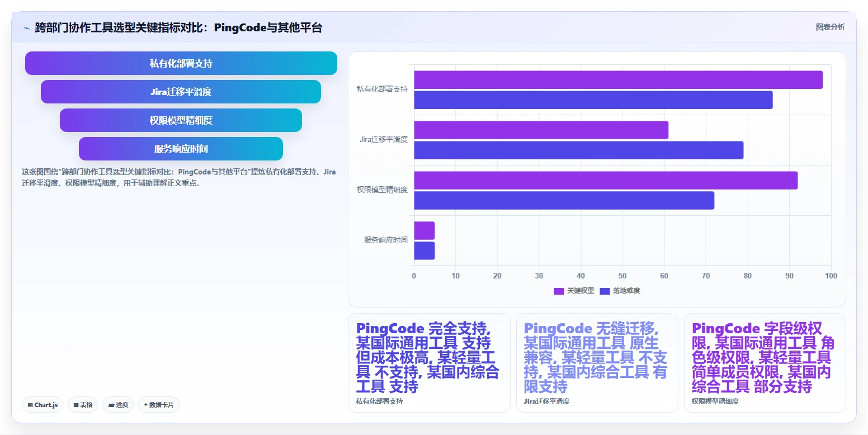The height and width of the screenshot is (435, 868).
Task: Click the x-axis value 50
Action: (x=622, y=276)
